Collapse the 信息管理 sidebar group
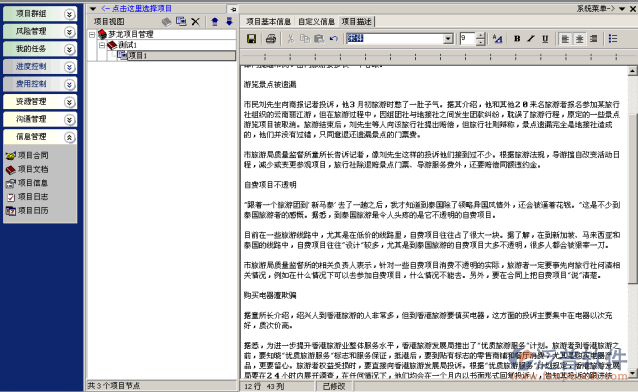The height and width of the screenshot is (392, 638). [x=69, y=137]
